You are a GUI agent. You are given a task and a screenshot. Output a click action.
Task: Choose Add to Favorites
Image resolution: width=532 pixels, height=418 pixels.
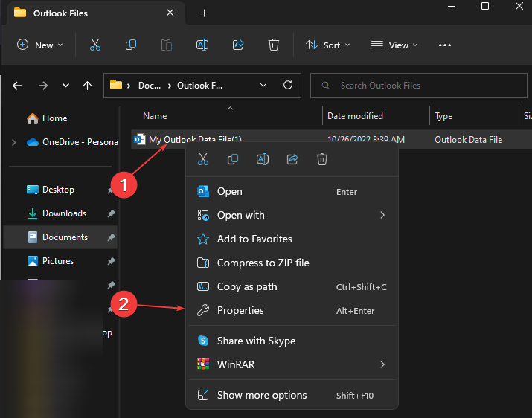(292, 239)
